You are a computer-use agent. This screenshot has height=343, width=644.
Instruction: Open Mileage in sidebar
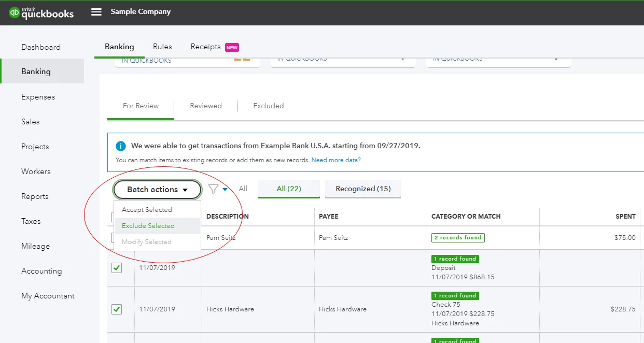pyautogui.click(x=35, y=246)
